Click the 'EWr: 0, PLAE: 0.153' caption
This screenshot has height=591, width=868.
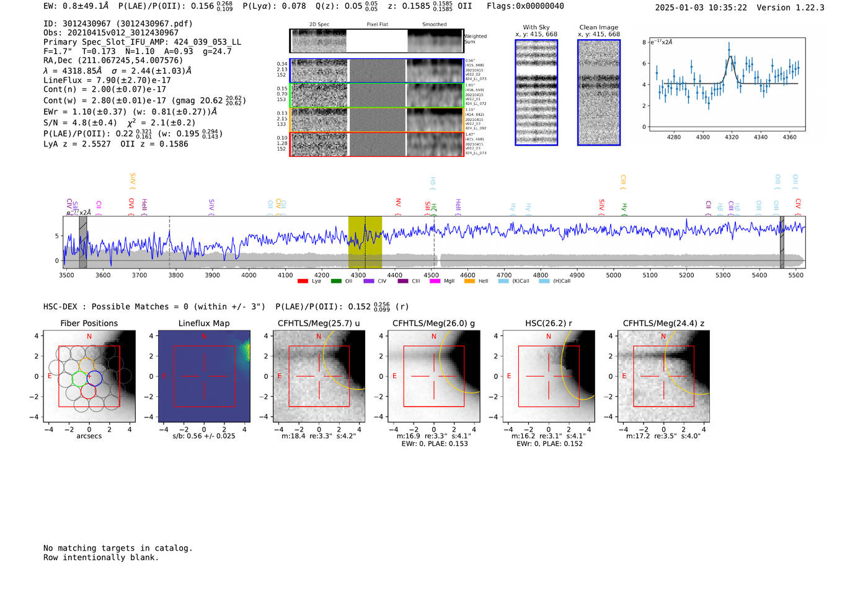(435, 444)
